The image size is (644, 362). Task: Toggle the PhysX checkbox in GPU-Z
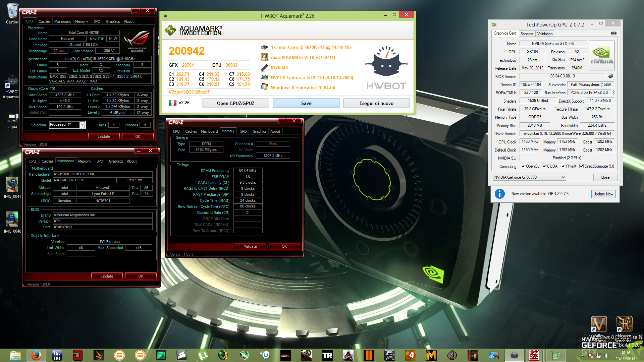point(563,166)
